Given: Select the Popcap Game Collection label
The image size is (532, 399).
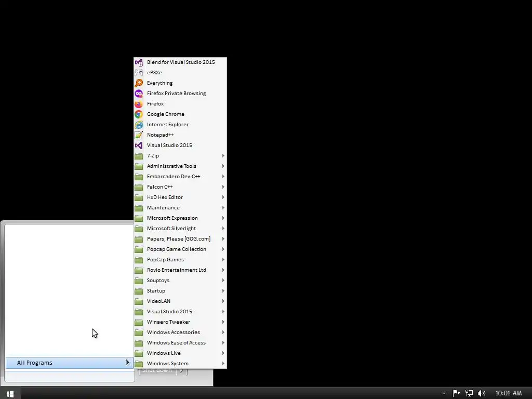Looking at the screenshot, I should pyautogui.click(x=177, y=249).
